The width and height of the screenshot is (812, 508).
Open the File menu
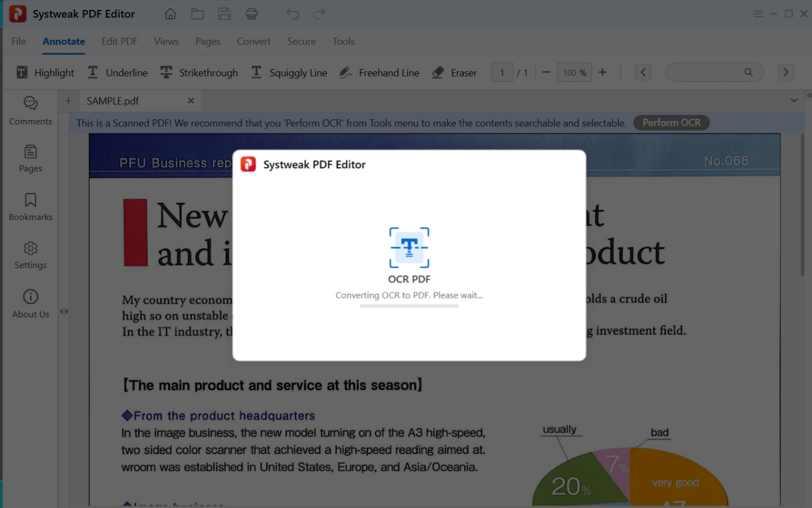[18, 41]
